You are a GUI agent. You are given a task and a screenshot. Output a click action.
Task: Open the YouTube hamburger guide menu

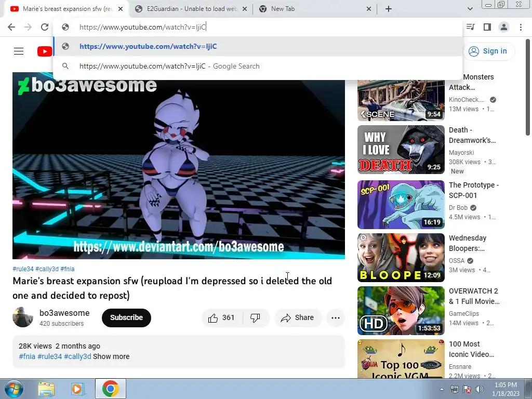pos(19,51)
